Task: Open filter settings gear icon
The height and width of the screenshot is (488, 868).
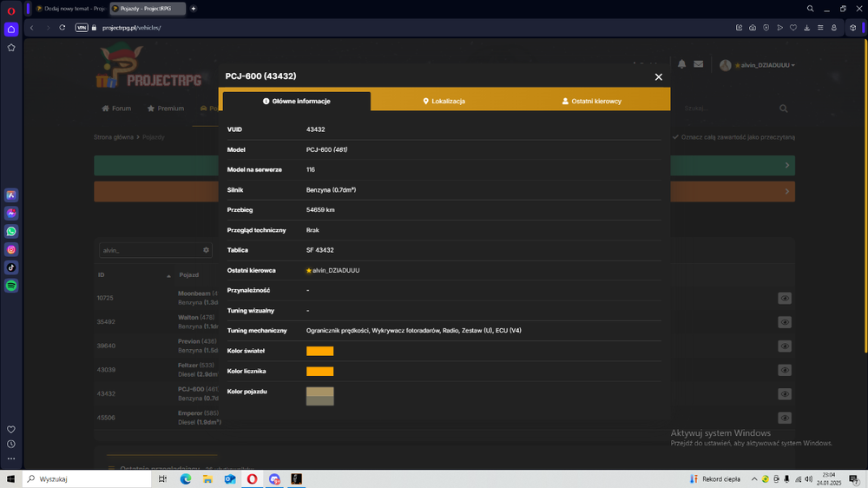Action: (x=206, y=250)
